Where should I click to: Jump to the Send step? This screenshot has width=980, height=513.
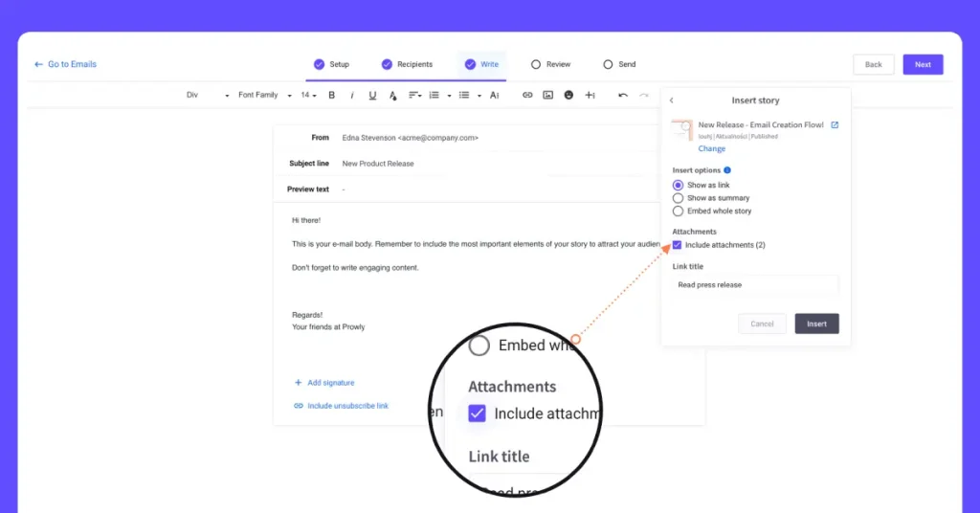coord(619,64)
